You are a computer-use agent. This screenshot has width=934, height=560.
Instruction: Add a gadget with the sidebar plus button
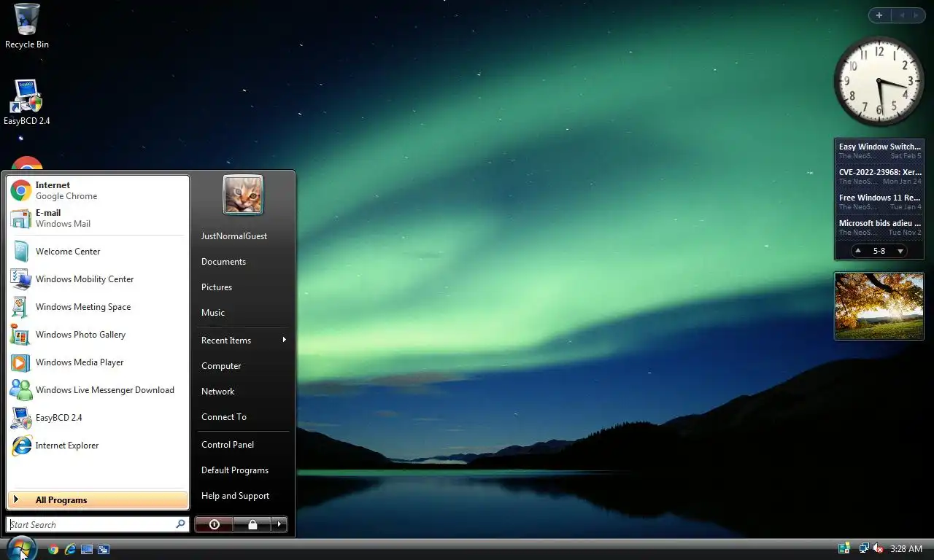pos(879,15)
